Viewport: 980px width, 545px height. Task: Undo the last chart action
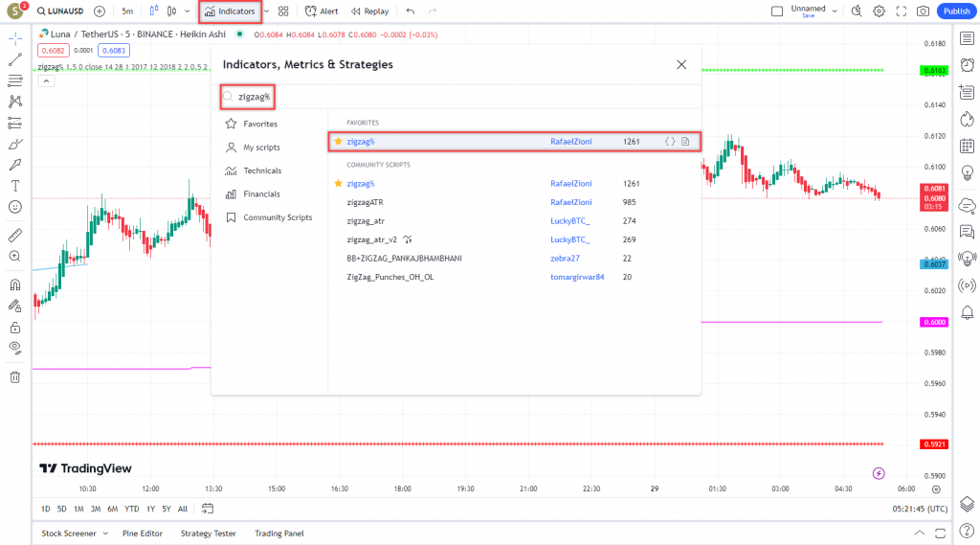click(x=411, y=11)
